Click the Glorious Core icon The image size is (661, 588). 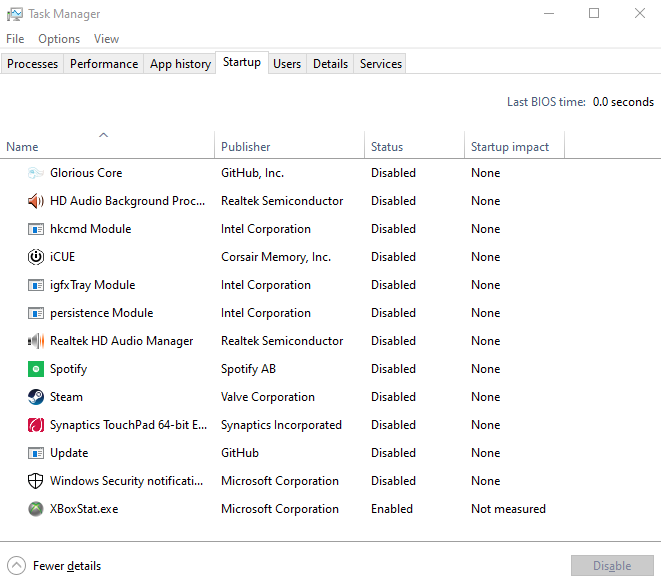(36, 173)
